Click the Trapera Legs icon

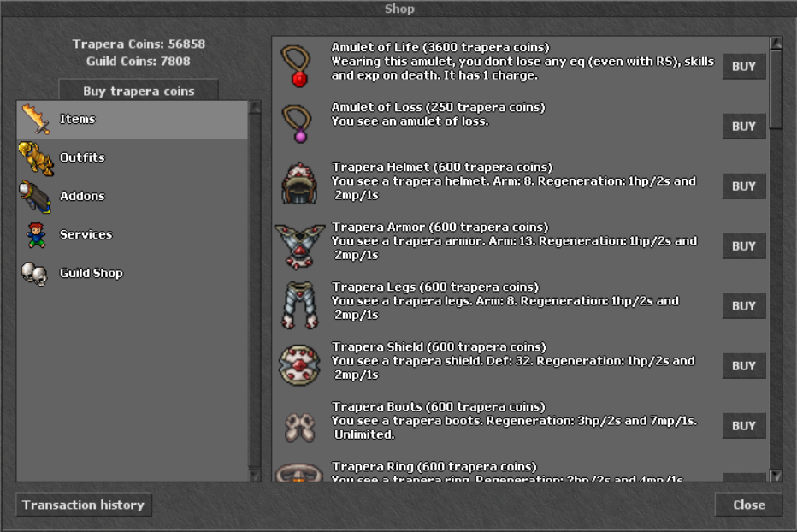300,305
